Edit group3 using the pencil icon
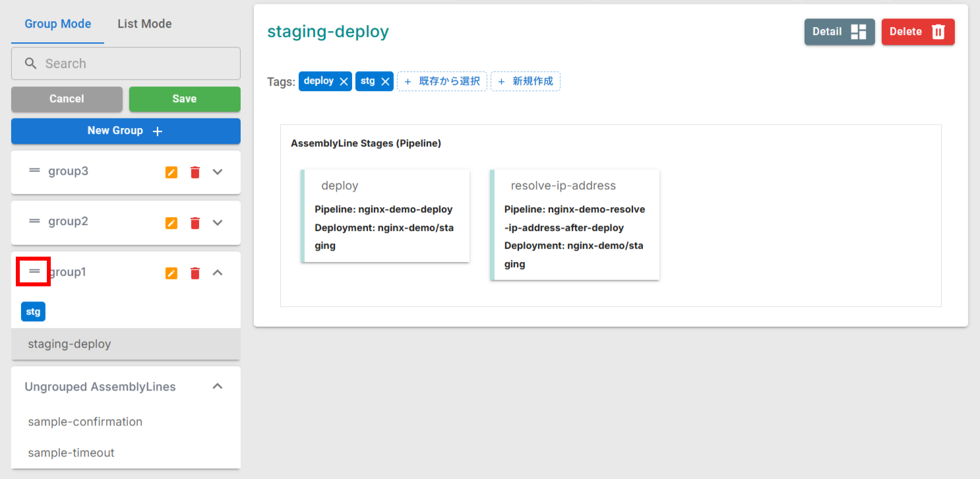The image size is (980, 479). [171, 172]
